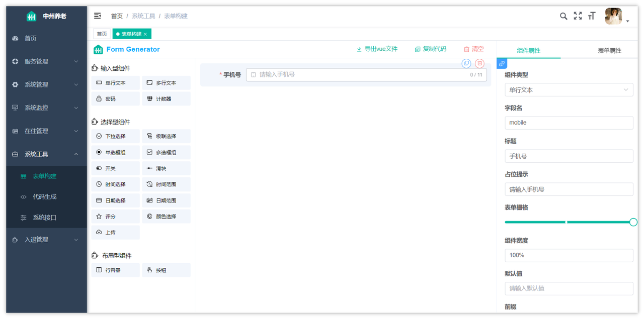644x319 pixels.
Task: Add a 日期范围 date range component
Action: 166,200
